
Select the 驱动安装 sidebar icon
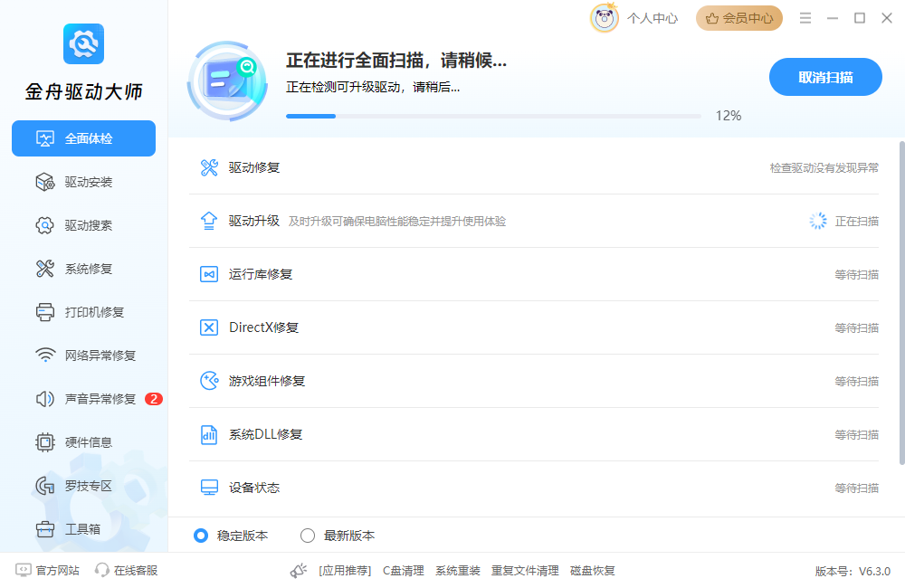coord(43,181)
